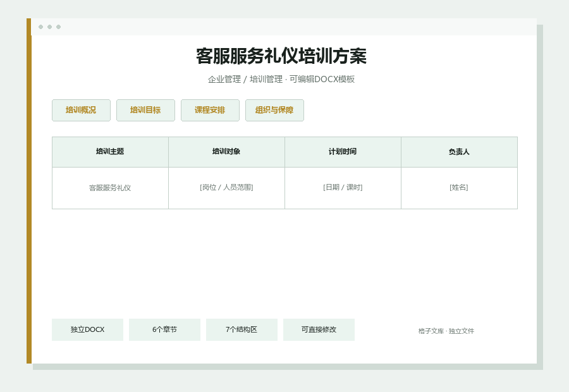Screen dimensions: 569x392
Task: Click the 计划时间 column header
Action: (x=343, y=152)
